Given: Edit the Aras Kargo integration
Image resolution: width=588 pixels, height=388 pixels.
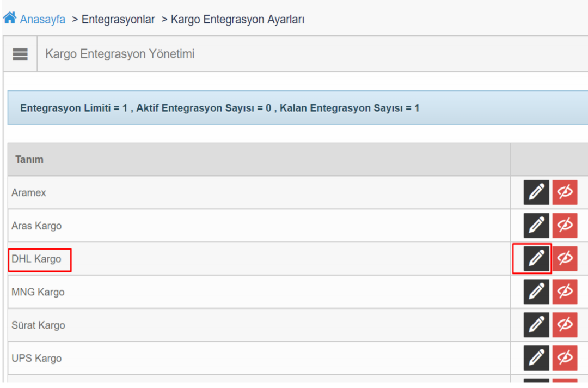Looking at the screenshot, I should click(x=536, y=225).
